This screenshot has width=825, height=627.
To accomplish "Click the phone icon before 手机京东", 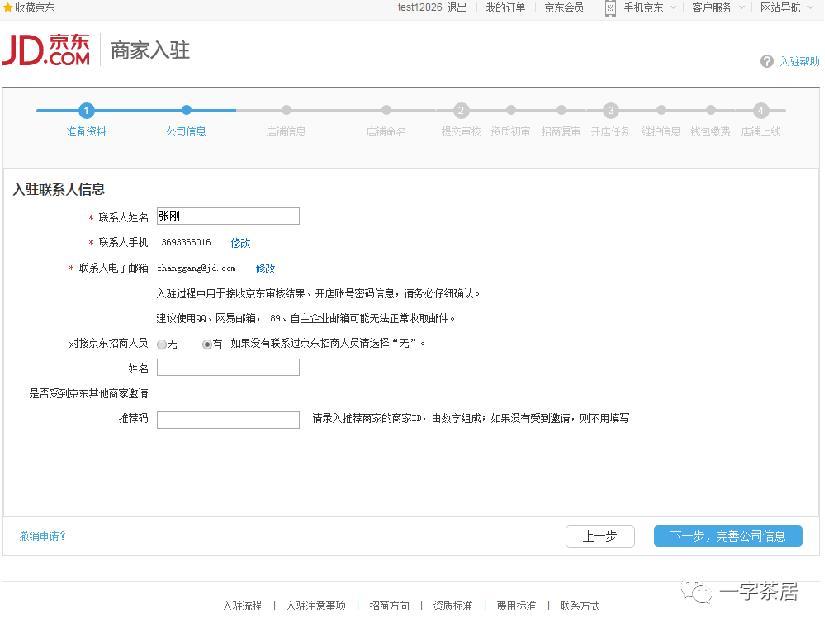I will click(x=610, y=7).
